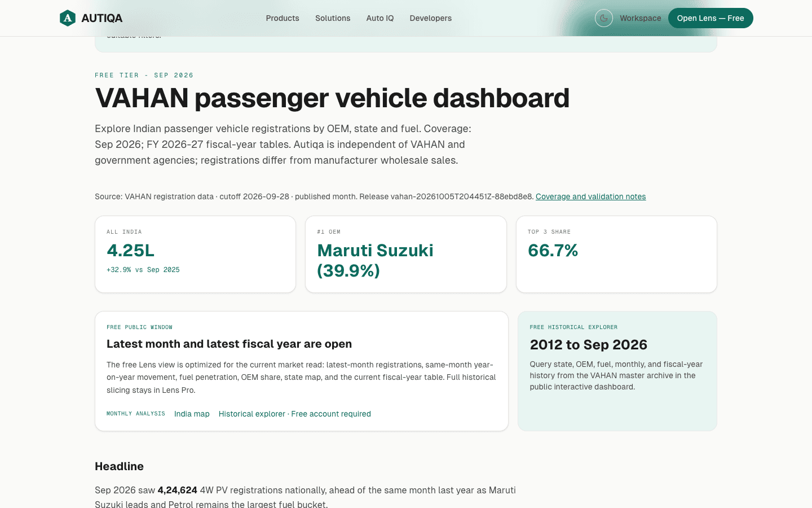This screenshot has height=508, width=812.
Task: Open the Solutions menu
Action: [333, 18]
